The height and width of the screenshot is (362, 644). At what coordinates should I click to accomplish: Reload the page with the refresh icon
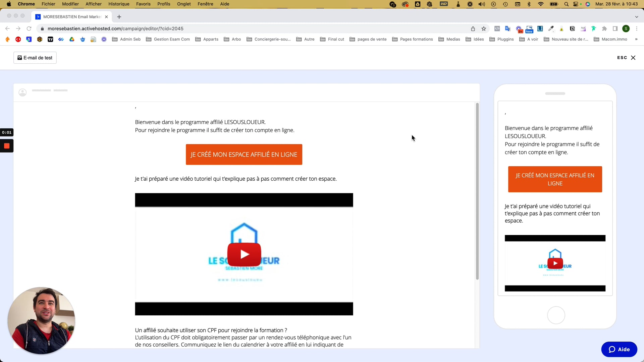pos(29,29)
